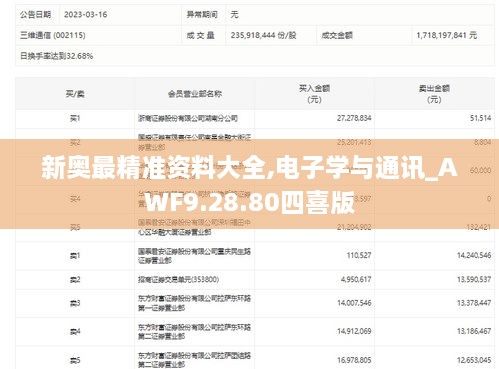Click the 买/卖 column header
Viewport: 499px width, 369px height.
(75, 94)
